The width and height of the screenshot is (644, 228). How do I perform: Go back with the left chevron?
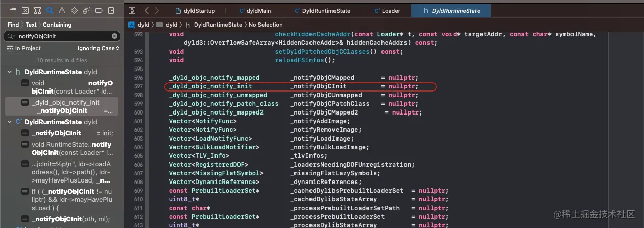coord(147,10)
